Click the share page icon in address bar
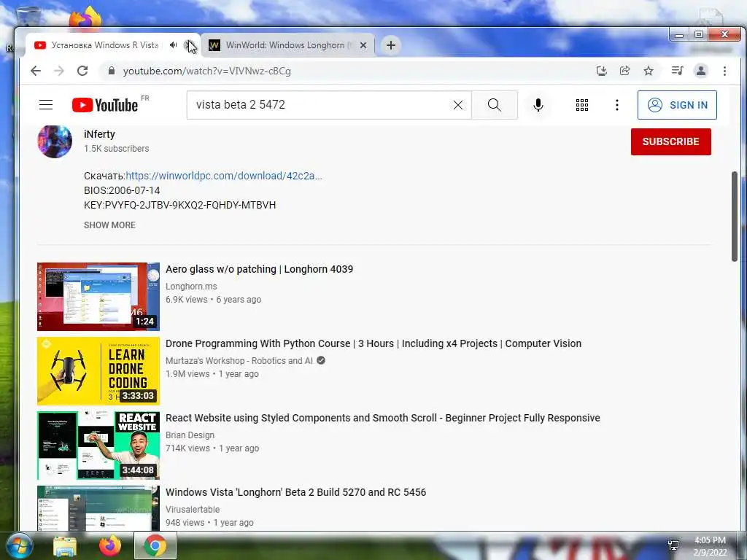Viewport: 747px width, 560px height. click(624, 71)
